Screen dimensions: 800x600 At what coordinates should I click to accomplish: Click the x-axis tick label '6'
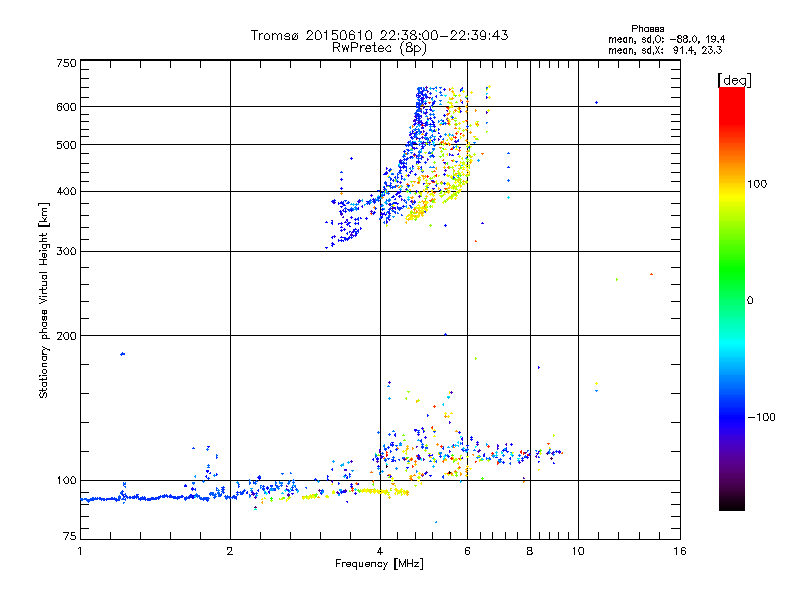[467, 551]
